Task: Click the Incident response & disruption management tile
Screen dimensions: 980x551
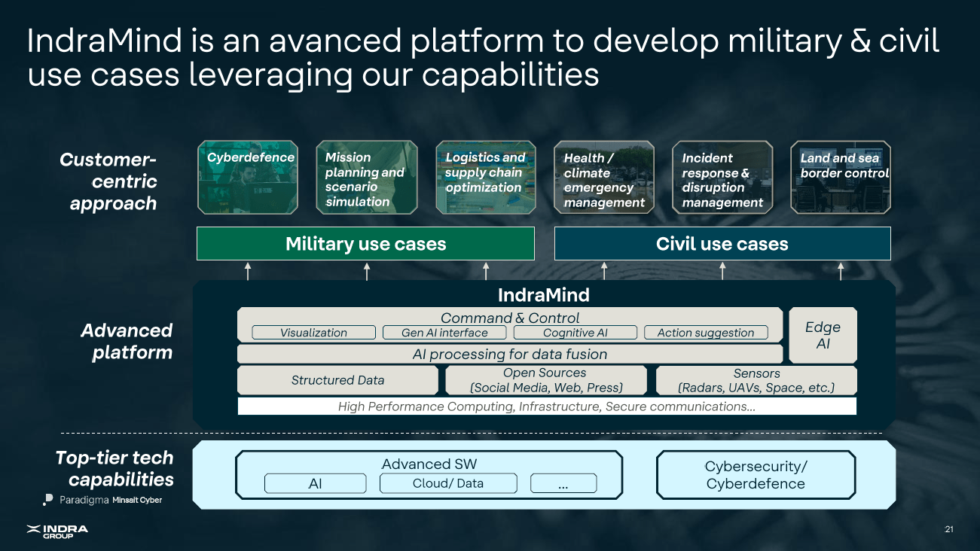Action: 722,178
